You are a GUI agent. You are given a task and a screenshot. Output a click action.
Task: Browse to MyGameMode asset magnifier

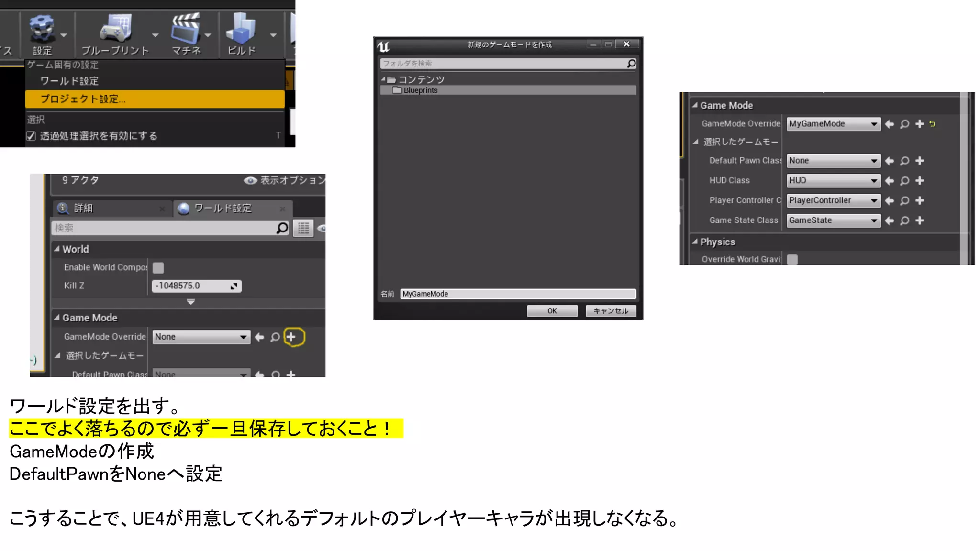(x=904, y=124)
